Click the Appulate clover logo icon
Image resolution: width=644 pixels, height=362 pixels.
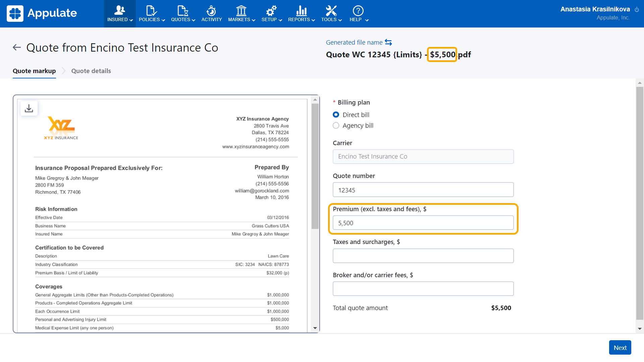click(15, 13)
